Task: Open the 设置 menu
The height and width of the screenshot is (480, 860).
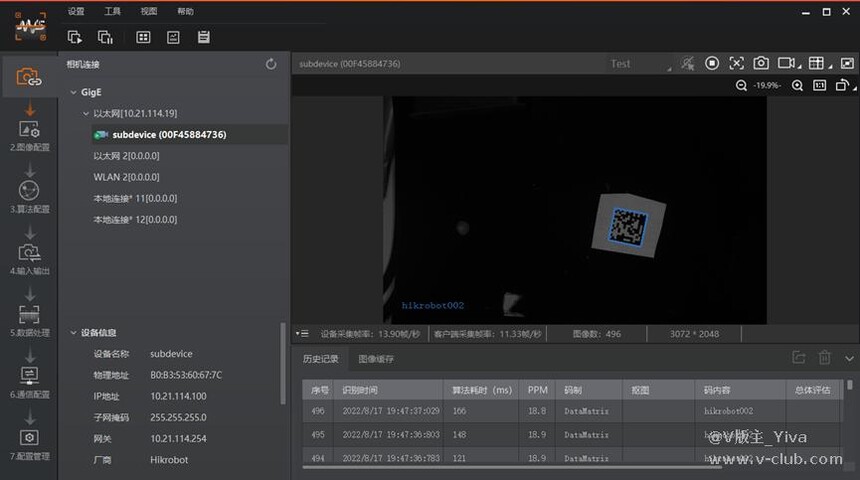Action: (x=76, y=12)
